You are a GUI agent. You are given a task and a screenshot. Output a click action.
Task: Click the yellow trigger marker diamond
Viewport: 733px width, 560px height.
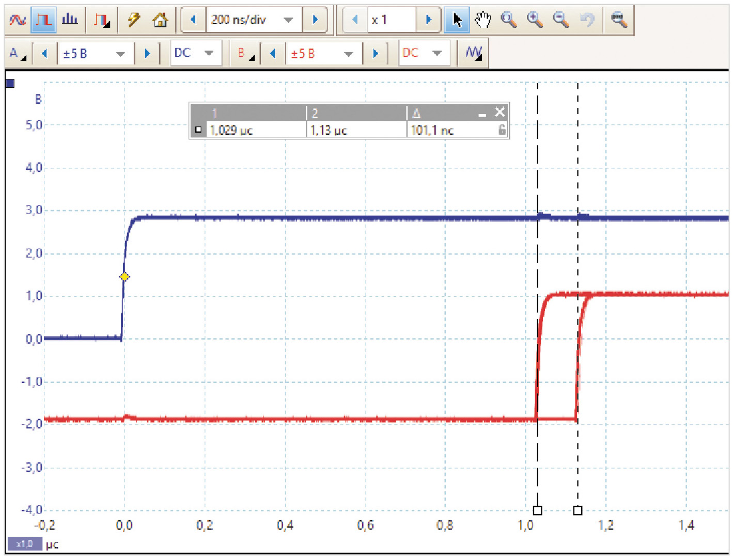click(x=124, y=277)
